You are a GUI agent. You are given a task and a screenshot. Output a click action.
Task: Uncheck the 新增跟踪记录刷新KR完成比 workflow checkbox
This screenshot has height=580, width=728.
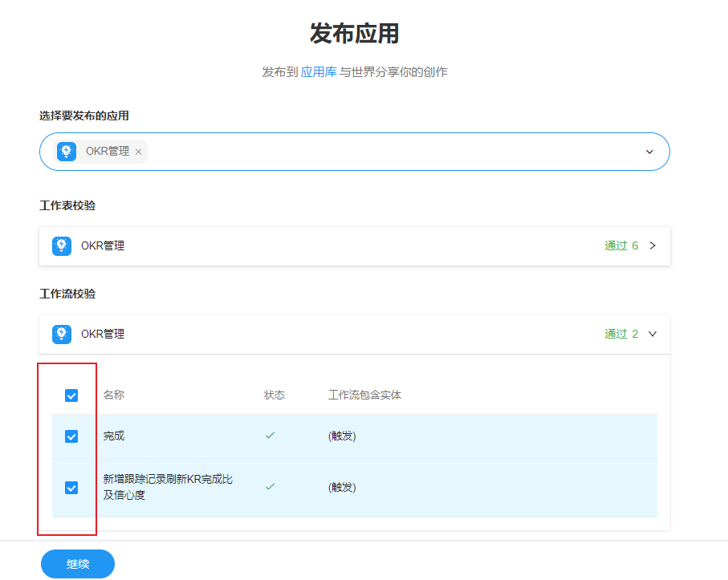[x=71, y=487]
